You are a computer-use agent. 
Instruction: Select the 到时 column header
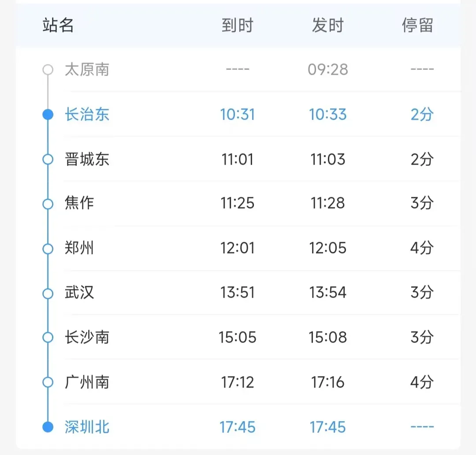pos(238,26)
